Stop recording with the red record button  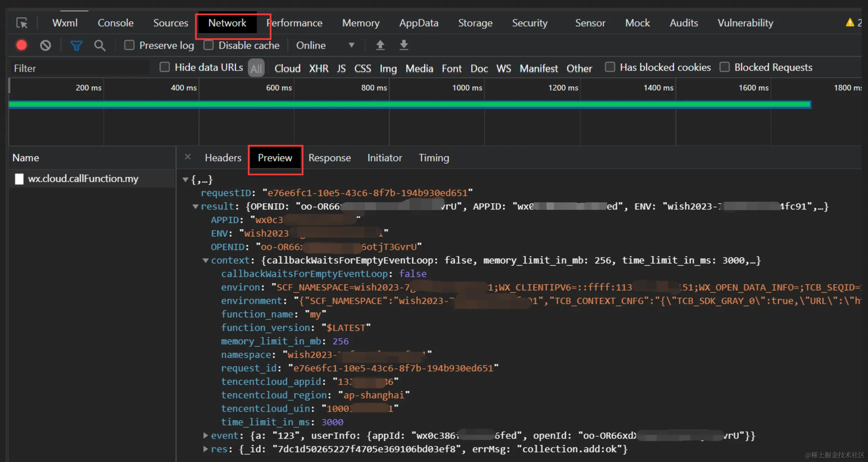click(x=21, y=45)
